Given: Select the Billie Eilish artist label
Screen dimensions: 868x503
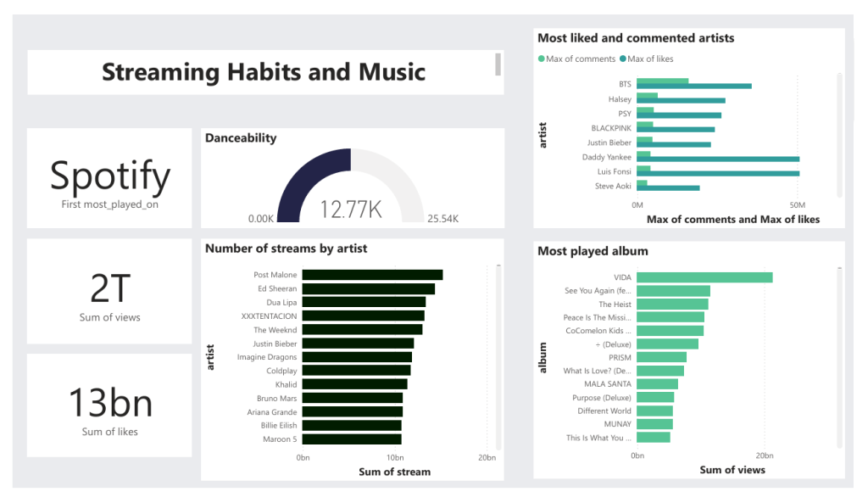Looking at the screenshot, I should tap(278, 426).
